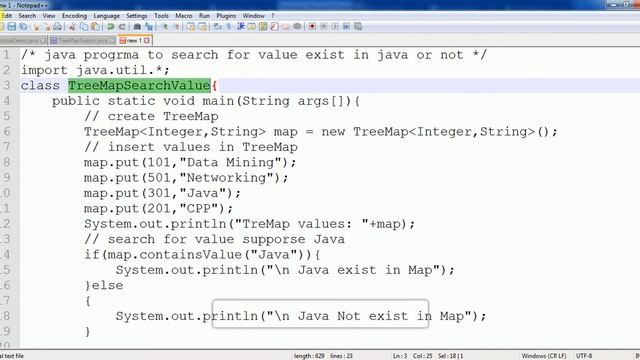Open the Search menu
Image resolution: width=640 pixels, height=360 pixels.
(27, 16)
